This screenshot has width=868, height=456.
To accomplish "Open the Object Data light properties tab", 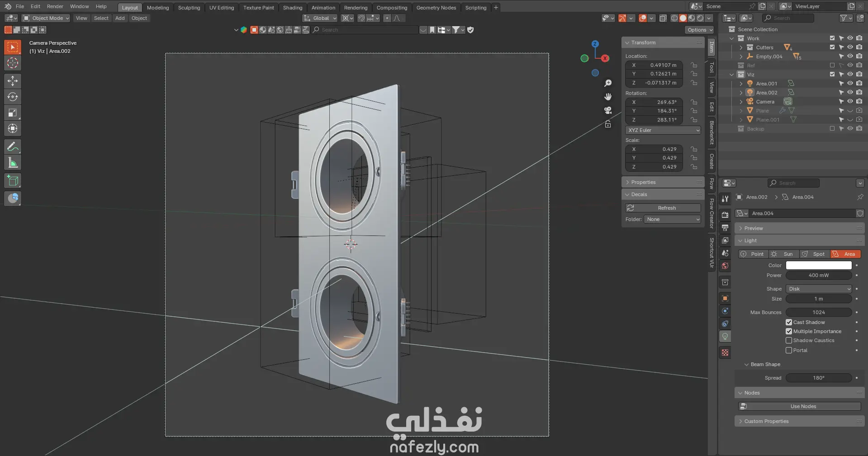I will coord(725,336).
